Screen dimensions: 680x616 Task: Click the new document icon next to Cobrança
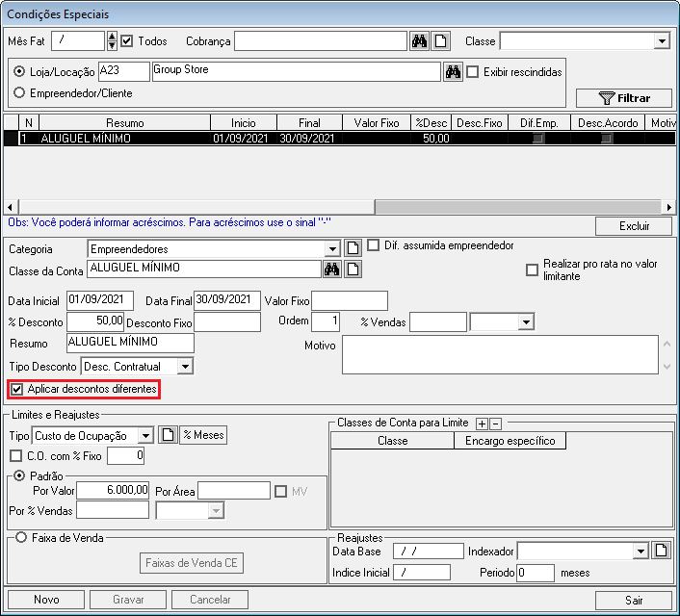tap(440, 41)
